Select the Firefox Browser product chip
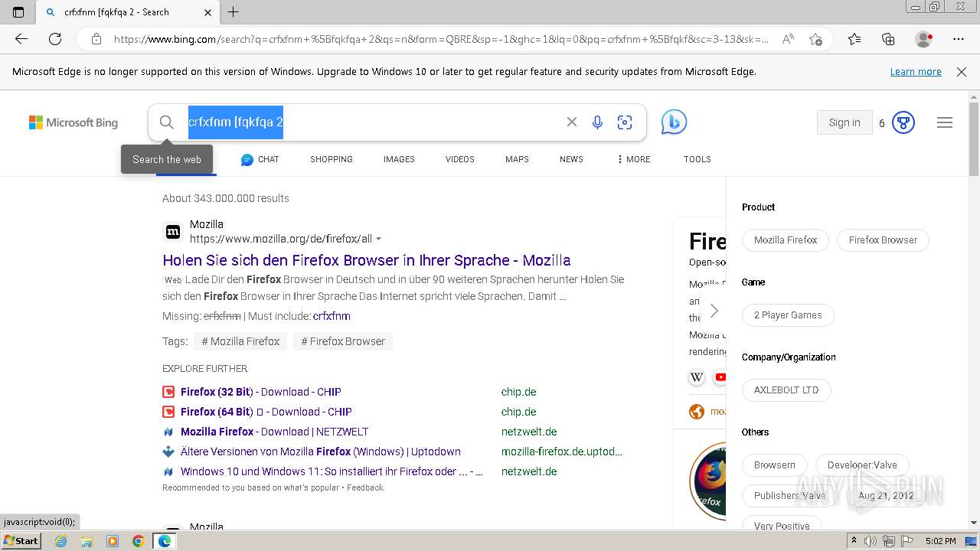This screenshot has height=551, width=980. coord(883,240)
